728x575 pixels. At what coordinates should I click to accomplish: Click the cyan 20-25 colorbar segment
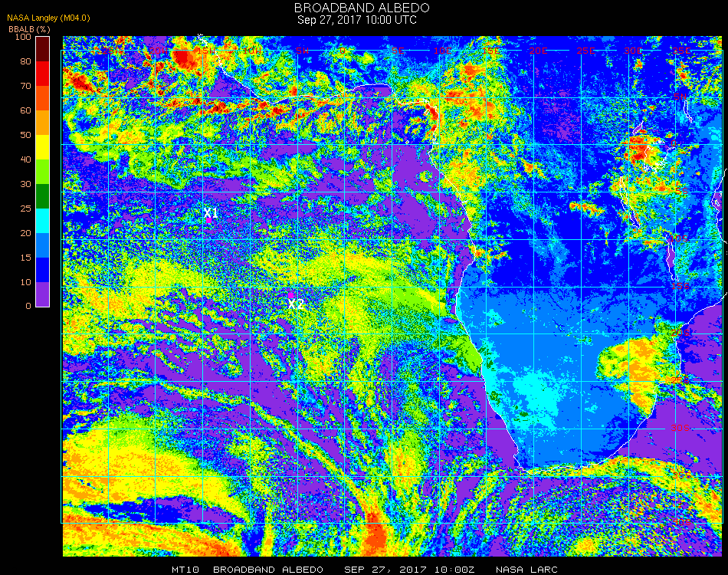click(x=43, y=221)
